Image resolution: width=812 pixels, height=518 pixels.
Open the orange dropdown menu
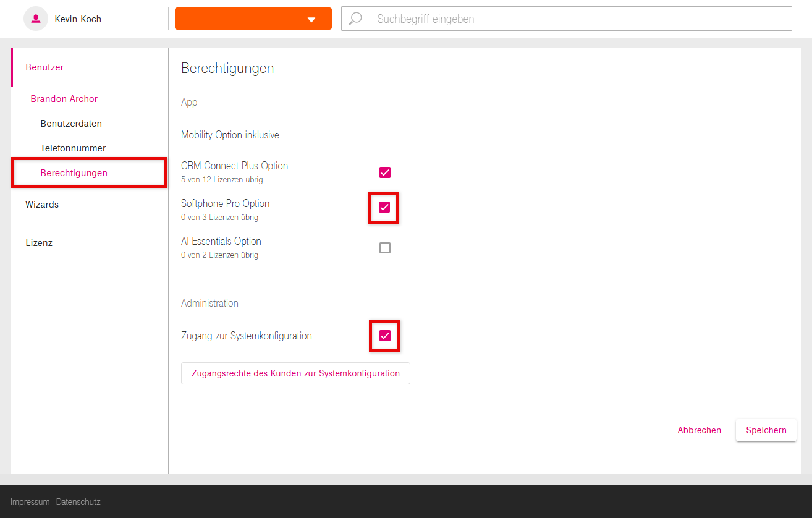point(253,19)
